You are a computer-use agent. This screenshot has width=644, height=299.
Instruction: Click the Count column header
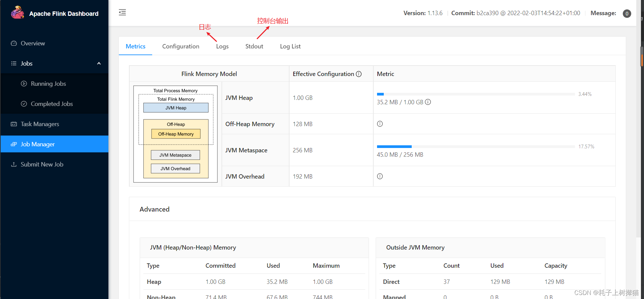[x=451, y=266]
